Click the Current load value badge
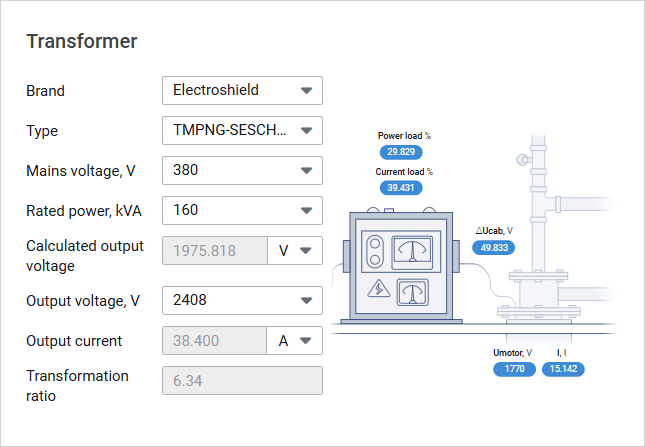Image resolution: width=645 pixels, height=447 pixels. (401, 188)
